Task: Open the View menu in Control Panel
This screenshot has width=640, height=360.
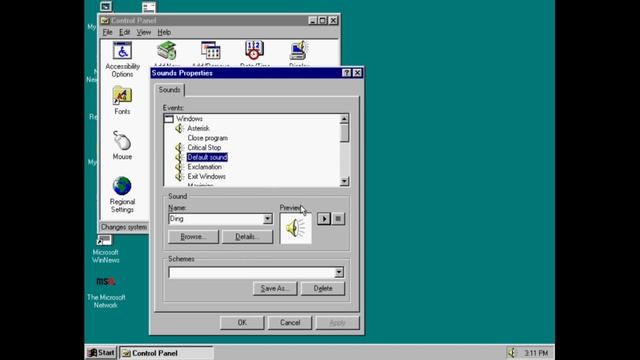Action: coord(143,32)
